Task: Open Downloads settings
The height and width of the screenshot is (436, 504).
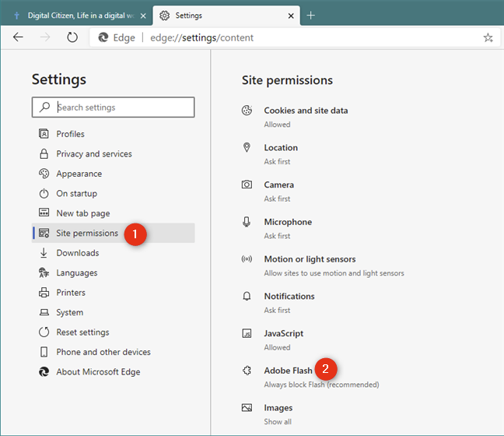Action: click(x=78, y=253)
